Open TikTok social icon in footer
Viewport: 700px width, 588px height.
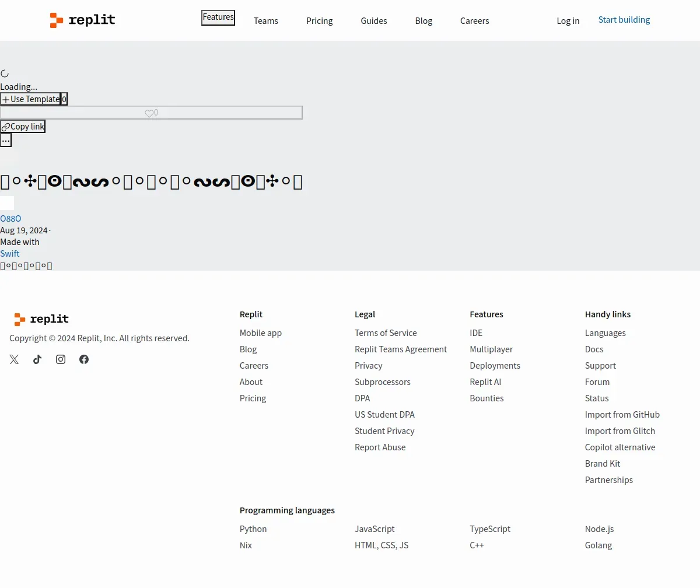[37, 359]
